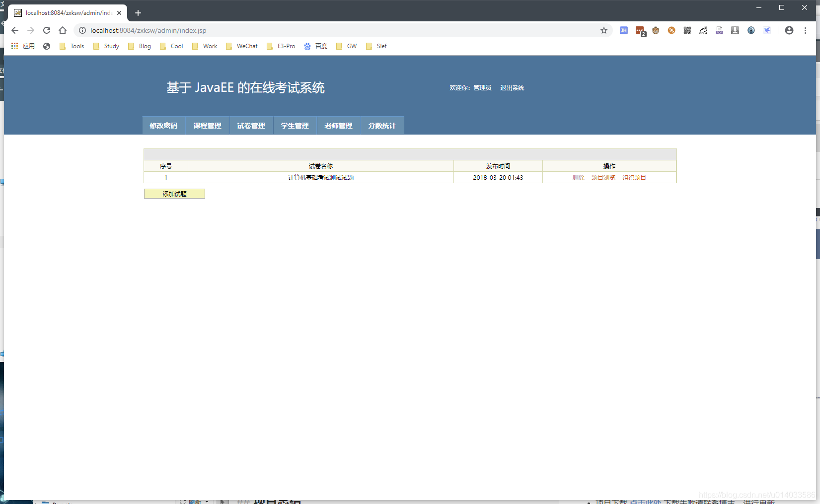820x504 pixels.
Task: Expand the GW bookmark folder
Action: (347, 46)
